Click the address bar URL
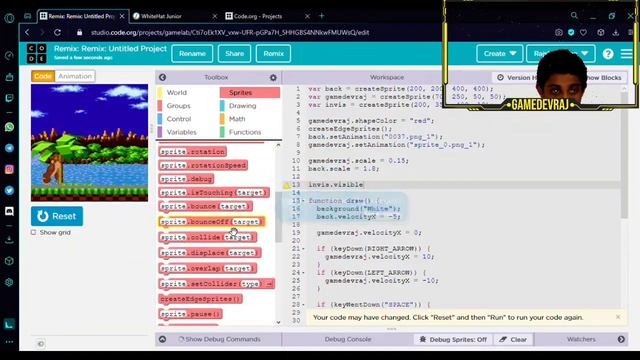The image size is (640, 360). tap(230, 32)
